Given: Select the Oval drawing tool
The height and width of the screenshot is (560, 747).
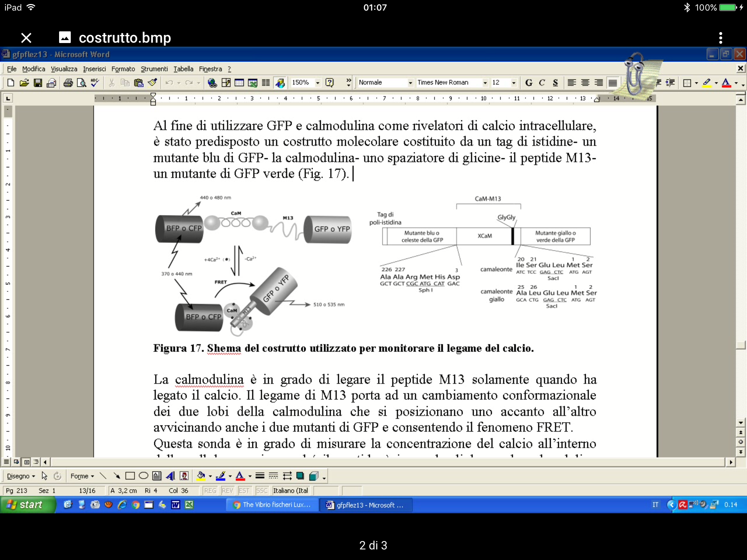Looking at the screenshot, I should point(143,476).
